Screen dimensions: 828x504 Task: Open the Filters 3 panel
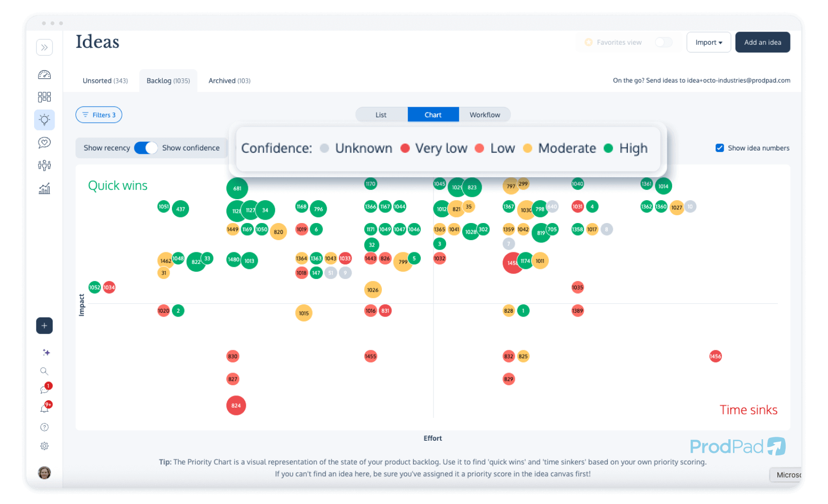tap(99, 115)
